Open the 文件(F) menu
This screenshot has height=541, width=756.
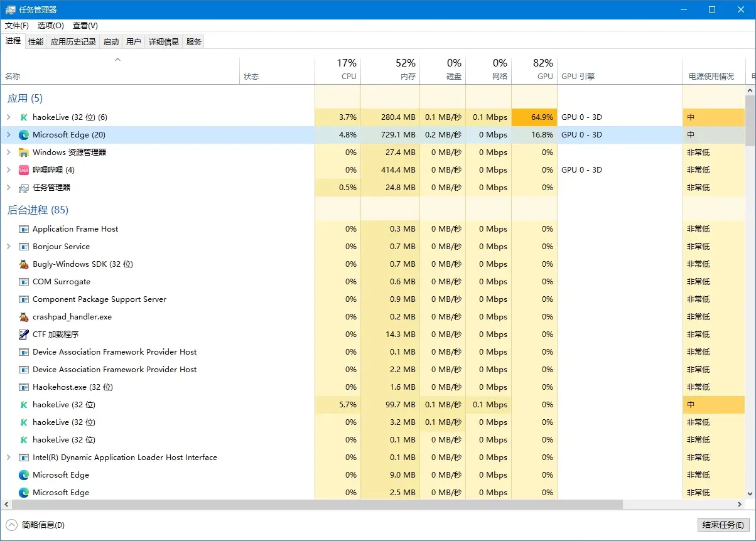(17, 26)
